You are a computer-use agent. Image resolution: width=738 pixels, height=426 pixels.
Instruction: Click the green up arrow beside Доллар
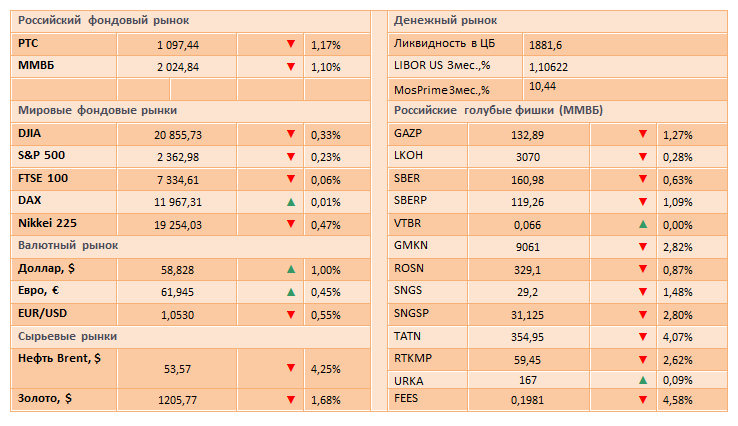coord(290,269)
